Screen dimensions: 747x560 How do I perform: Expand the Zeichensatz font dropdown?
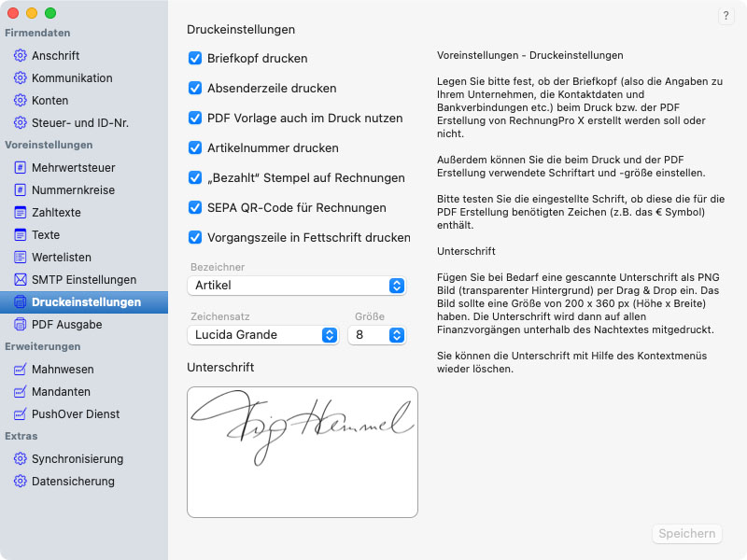pyautogui.click(x=263, y=335)
